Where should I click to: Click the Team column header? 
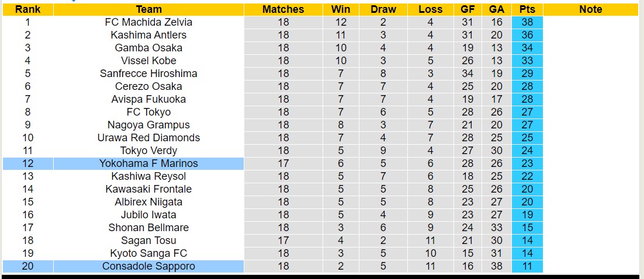click(x=148, y=9)
